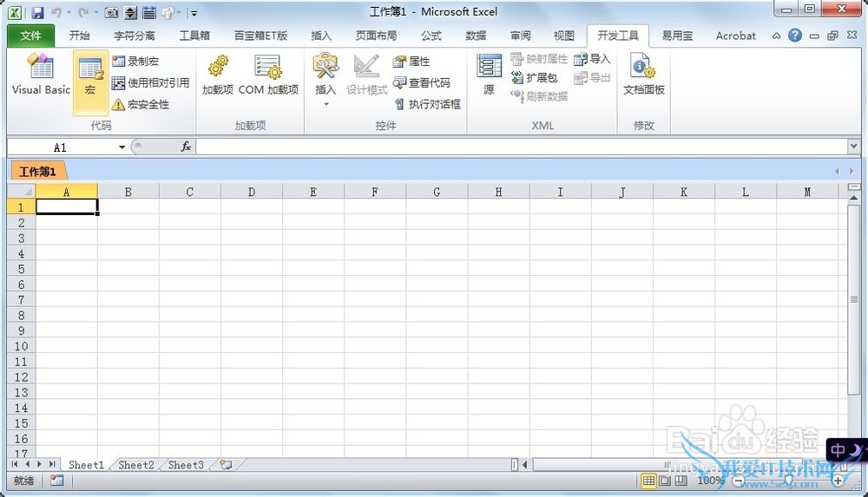Open the Macros (宏) dialog

[x=90, y=82]
